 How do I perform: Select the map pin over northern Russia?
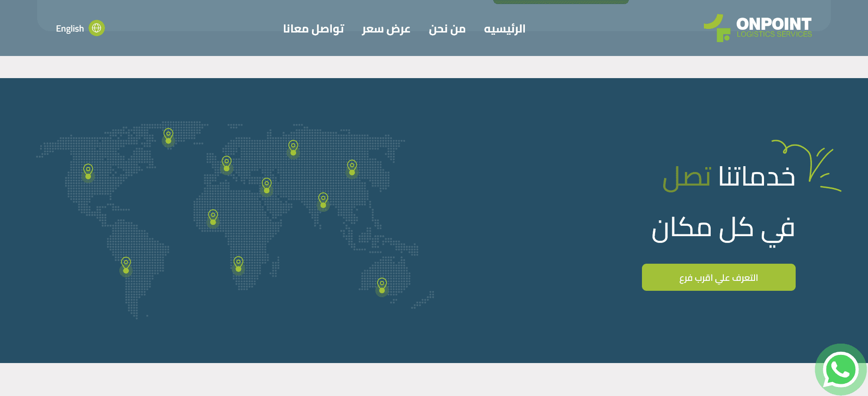(293, 149)
